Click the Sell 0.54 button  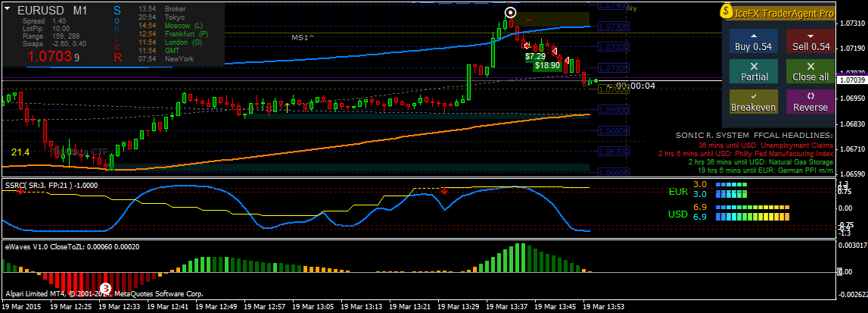(811, 40)
